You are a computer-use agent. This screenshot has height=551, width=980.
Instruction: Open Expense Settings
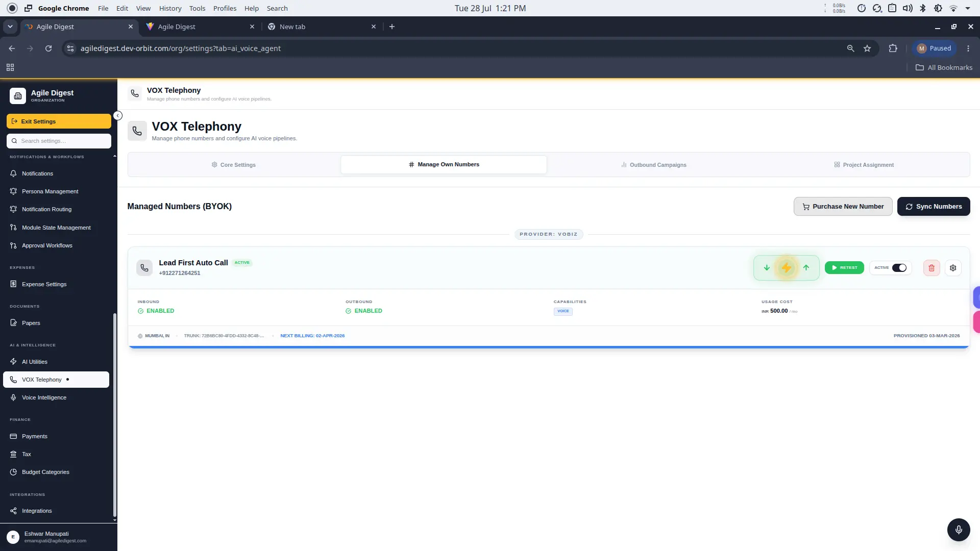[x=56, y=284]
